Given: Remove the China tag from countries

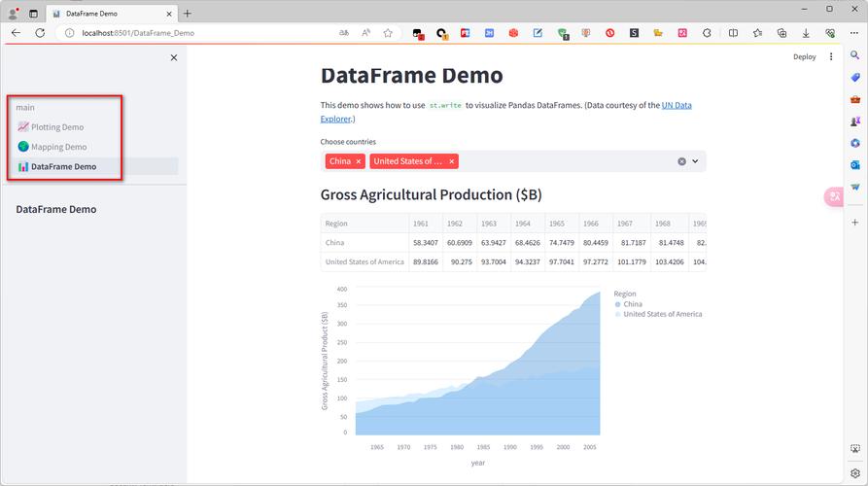Looking at the screenshot, I should [359, 161].
